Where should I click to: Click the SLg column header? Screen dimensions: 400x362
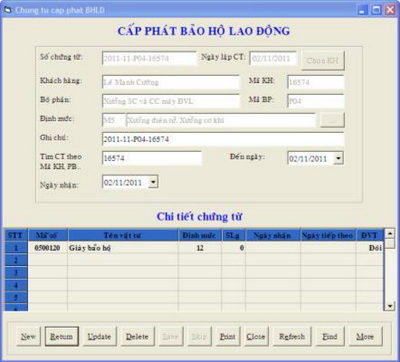(233, 235)
